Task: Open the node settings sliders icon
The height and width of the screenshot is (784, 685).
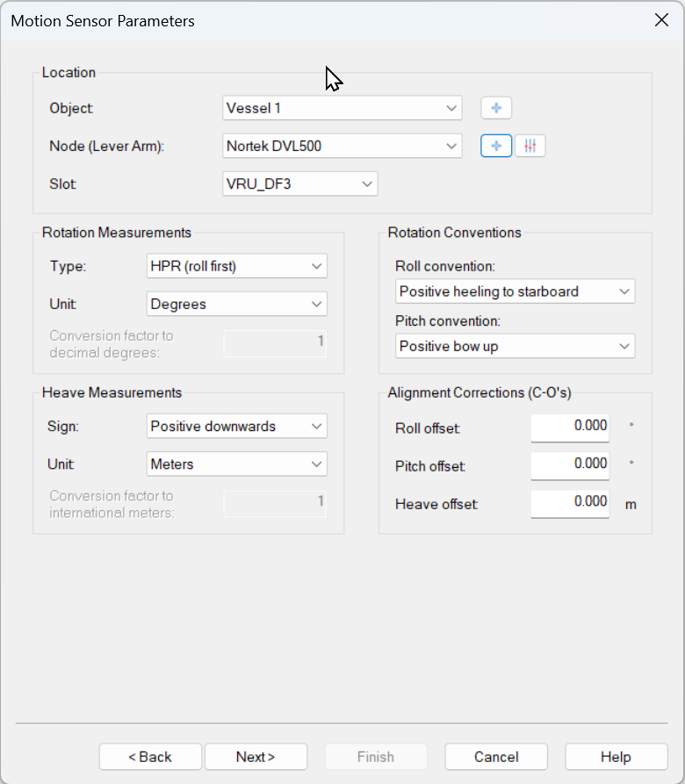Action: click(x=530, y=146)
